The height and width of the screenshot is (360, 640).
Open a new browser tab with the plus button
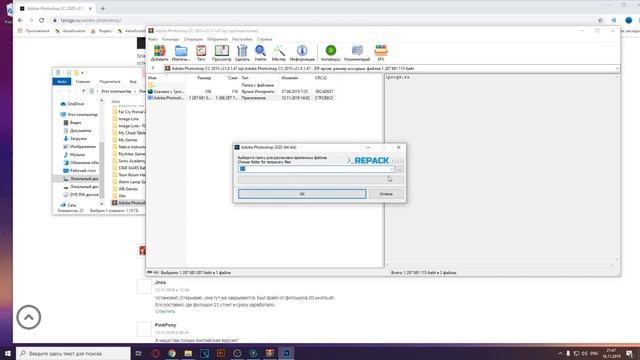103,8
